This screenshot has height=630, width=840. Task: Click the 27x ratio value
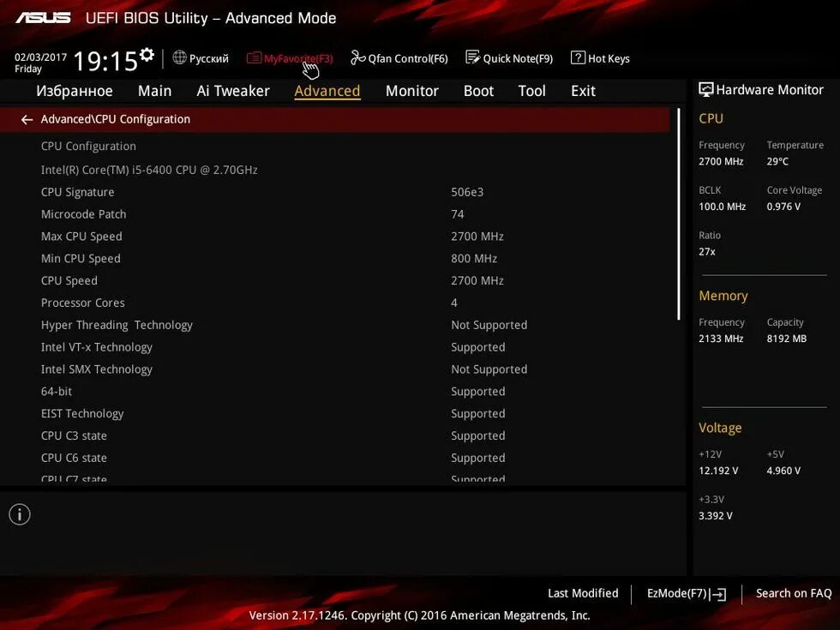[x=706, y=251]
